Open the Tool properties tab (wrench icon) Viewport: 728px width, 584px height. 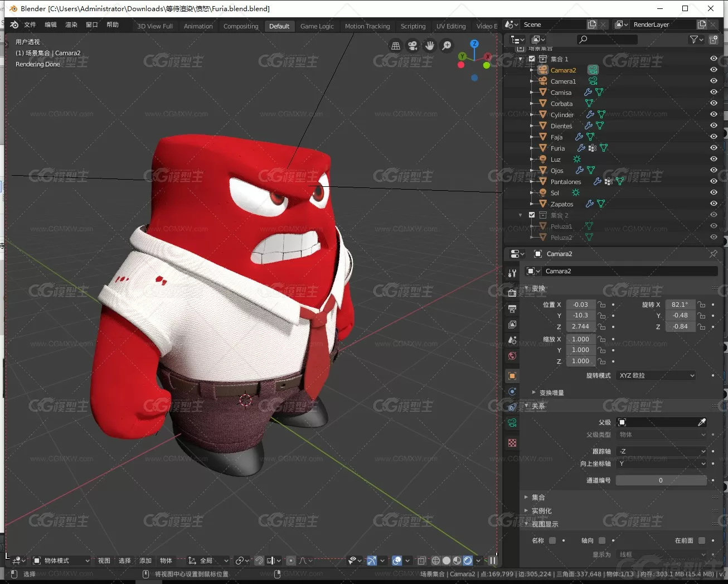point(512,273)
